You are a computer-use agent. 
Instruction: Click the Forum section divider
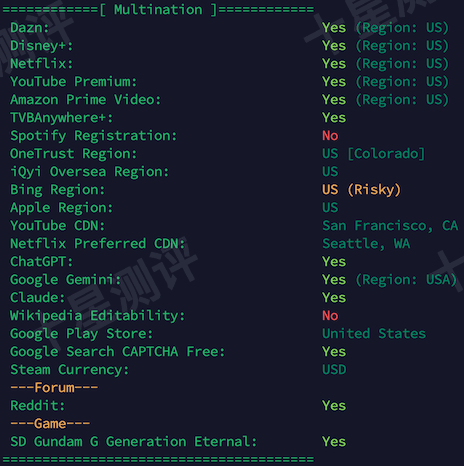[x=54, y=388]
